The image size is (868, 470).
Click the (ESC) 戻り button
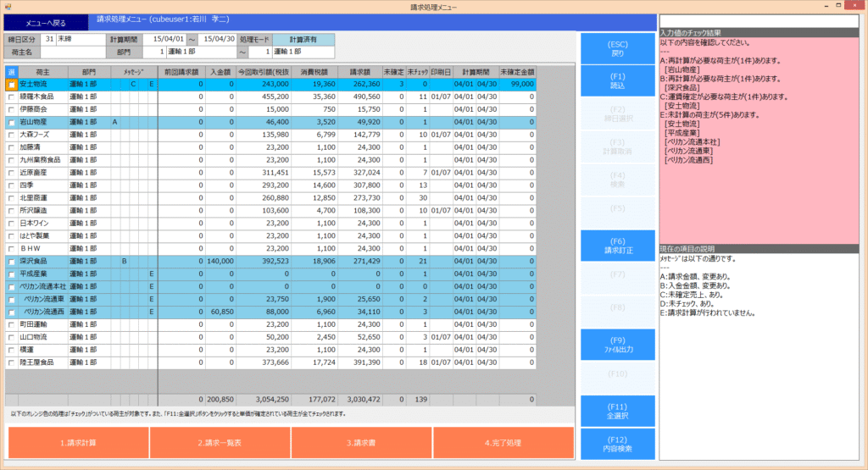point(618,48)
